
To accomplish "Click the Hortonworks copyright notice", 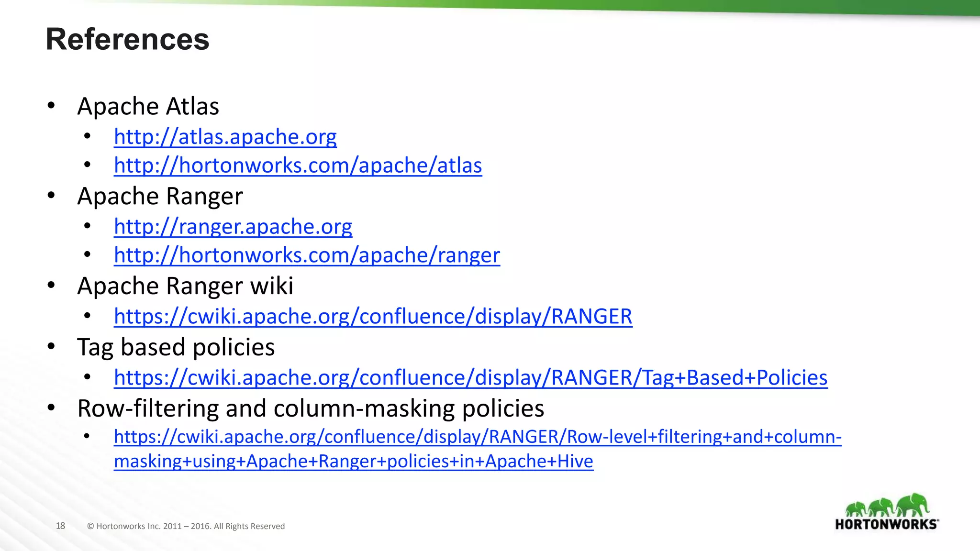I will [186, 526].
